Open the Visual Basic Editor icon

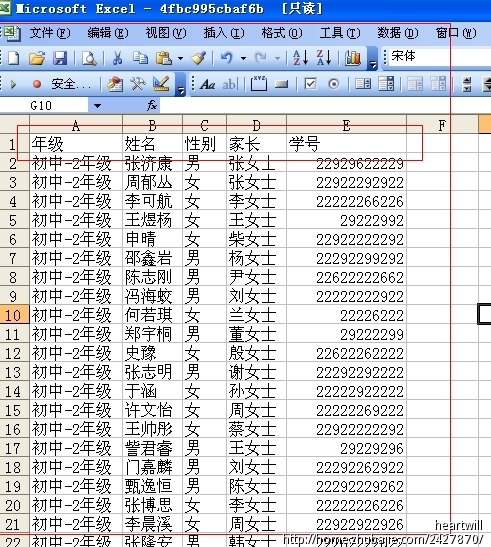(x=115, y=84)
